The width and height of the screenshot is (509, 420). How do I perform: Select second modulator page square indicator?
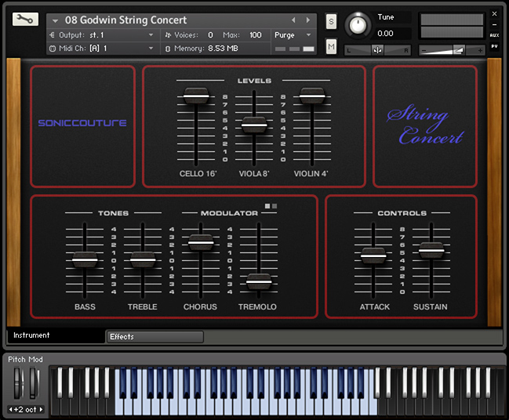[274, 206]
